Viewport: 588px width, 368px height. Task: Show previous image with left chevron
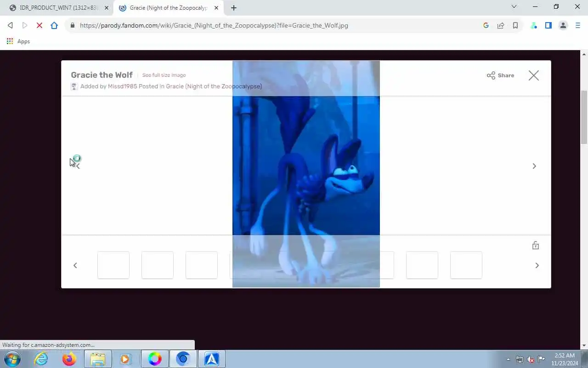(77, 166)
